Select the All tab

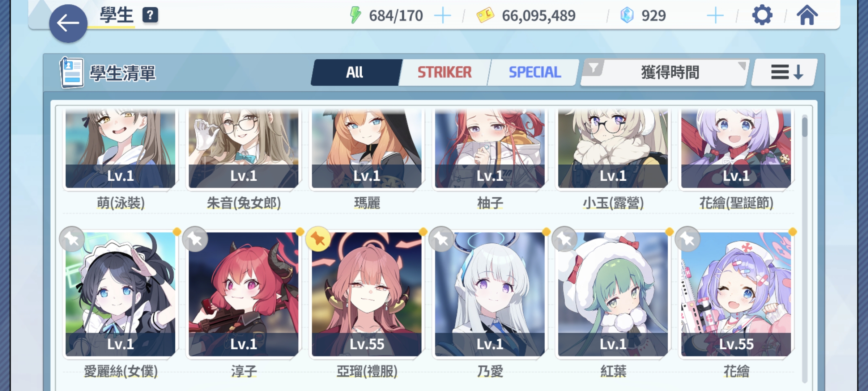tap(355, 72)
